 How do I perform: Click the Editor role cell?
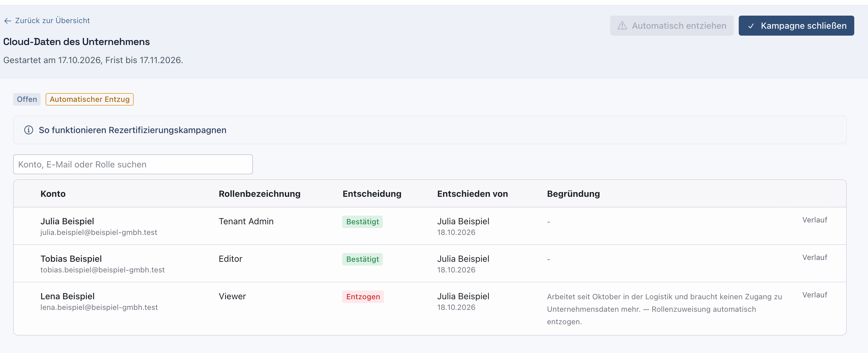click(x=230, y=259)
